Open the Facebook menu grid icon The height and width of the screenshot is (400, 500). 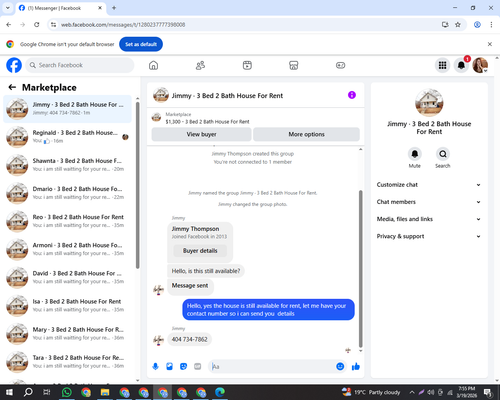[x=442, y=65]
